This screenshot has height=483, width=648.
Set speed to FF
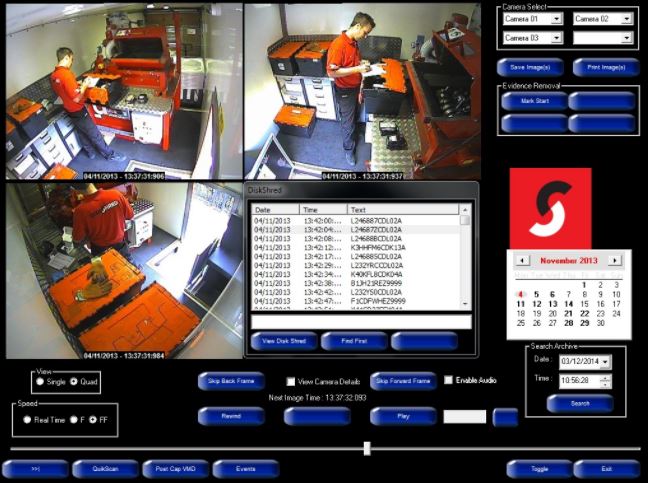(x=93, y=420)
